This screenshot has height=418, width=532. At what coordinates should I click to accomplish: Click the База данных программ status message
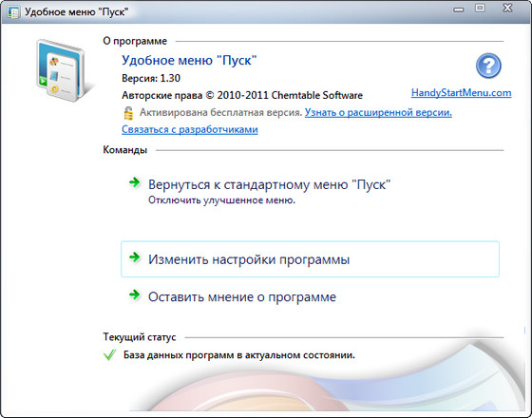coord(238,355)
